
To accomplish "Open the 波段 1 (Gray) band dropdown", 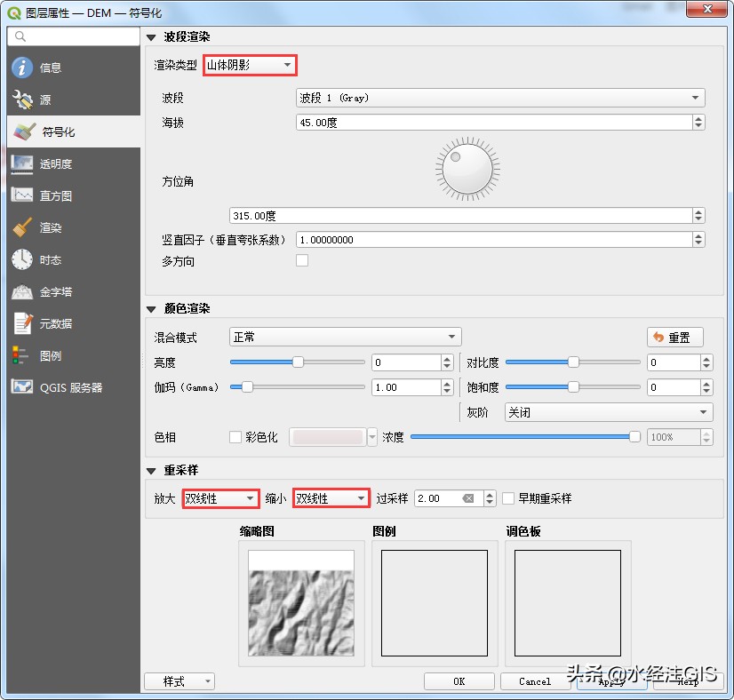I will 500,98.
